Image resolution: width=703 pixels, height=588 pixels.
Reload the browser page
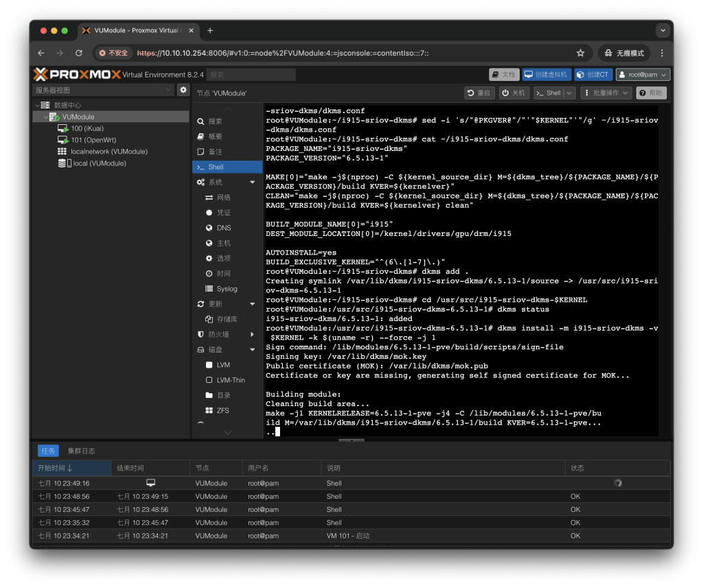point(79,53)
